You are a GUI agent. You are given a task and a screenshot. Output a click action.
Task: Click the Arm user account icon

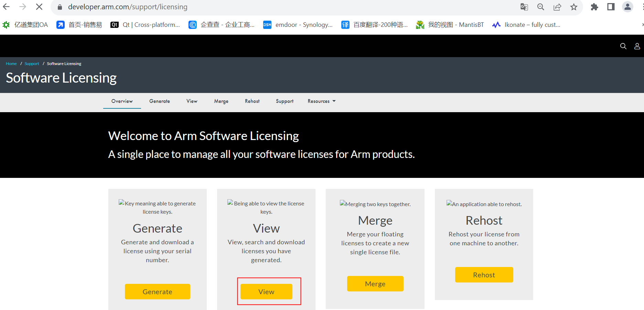point(637,46)
